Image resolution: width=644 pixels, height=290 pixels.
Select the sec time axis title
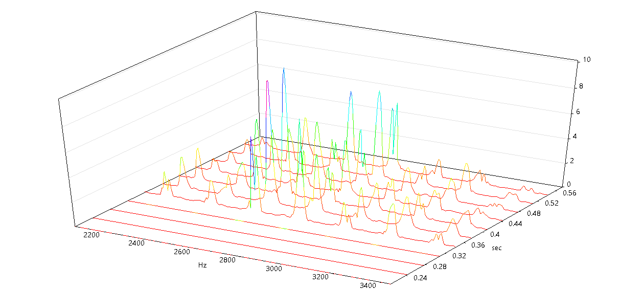click(x=496, y=248)
